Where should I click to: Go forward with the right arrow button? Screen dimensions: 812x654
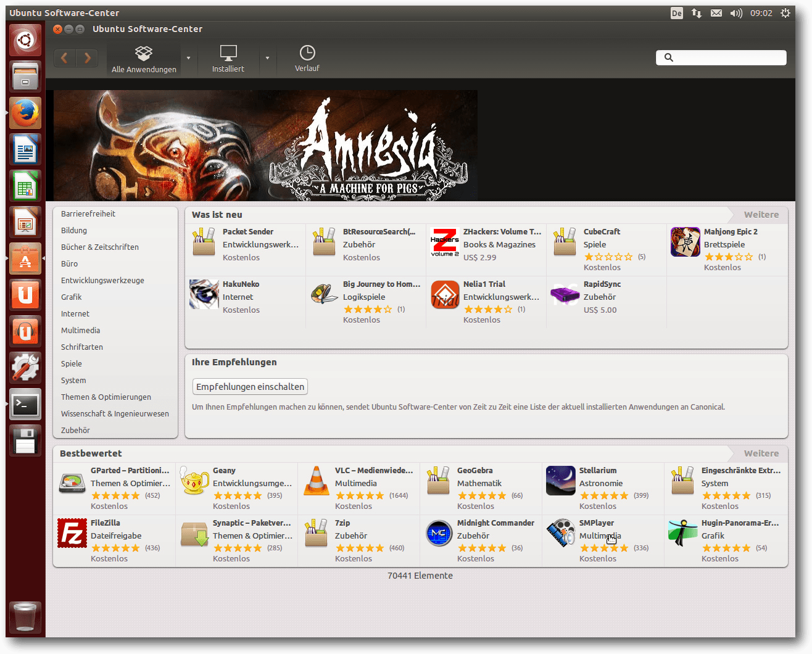(x=87, y=58)
